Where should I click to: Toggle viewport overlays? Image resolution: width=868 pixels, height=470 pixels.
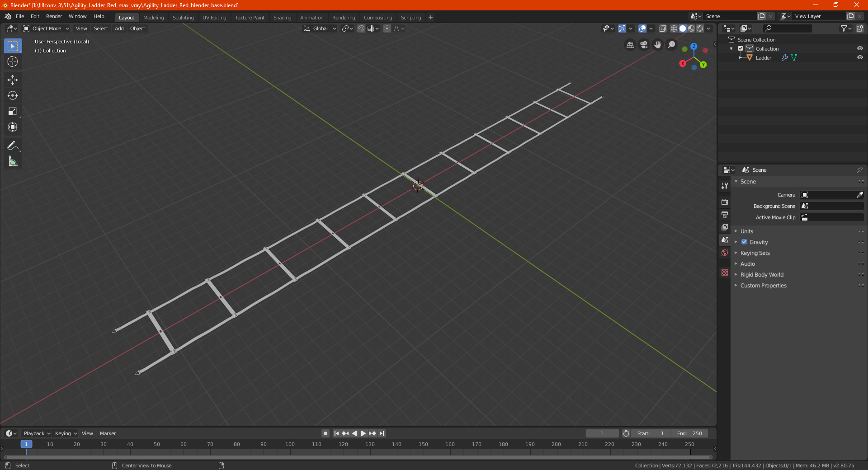tap(642, 28)
